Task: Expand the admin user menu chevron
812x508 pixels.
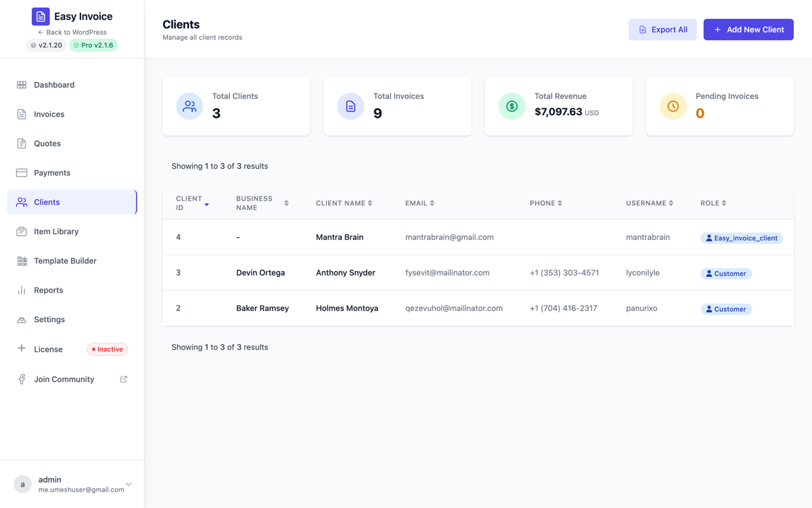Action: [129, 484]
